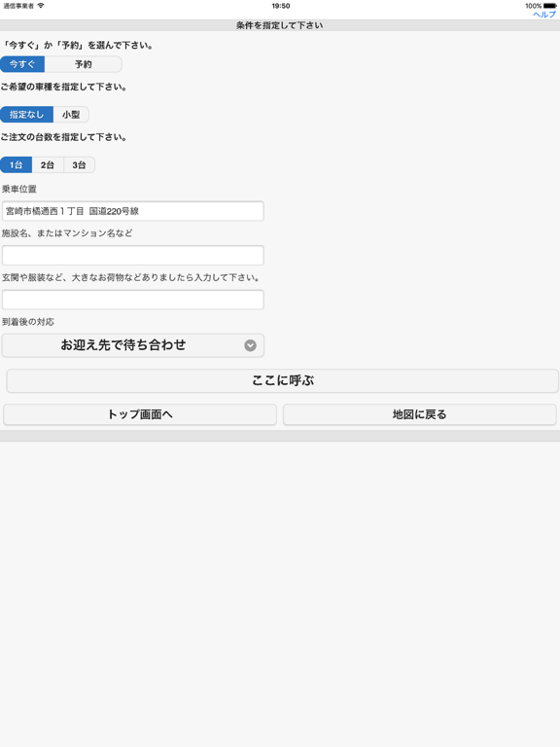
Task: Click the ご注文の台数を指定して下さい text
Action: point(63,137)
